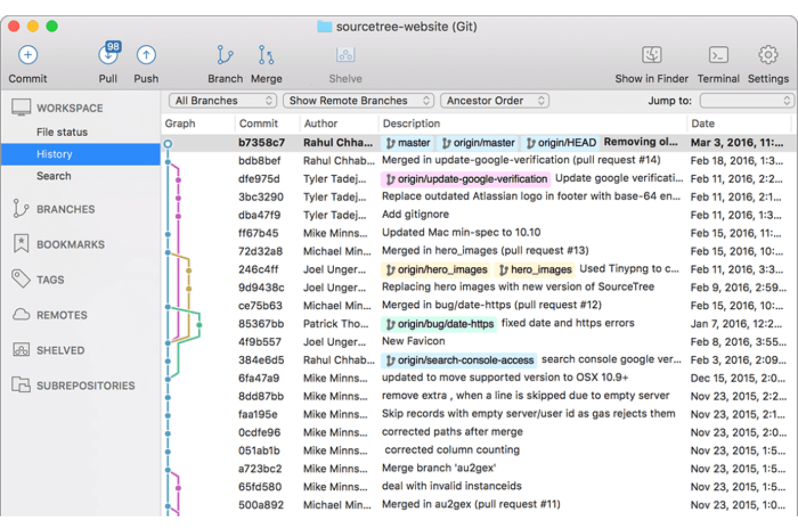Open the Show Remote Branches dropdown
Screen dimensions: 798x532
[x=359, y=101]
